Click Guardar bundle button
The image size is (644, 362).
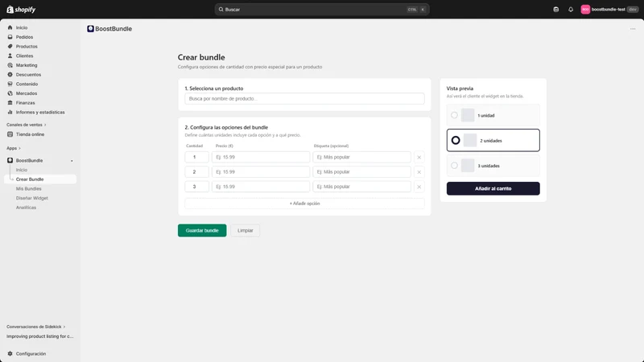[x=202, y=230]
